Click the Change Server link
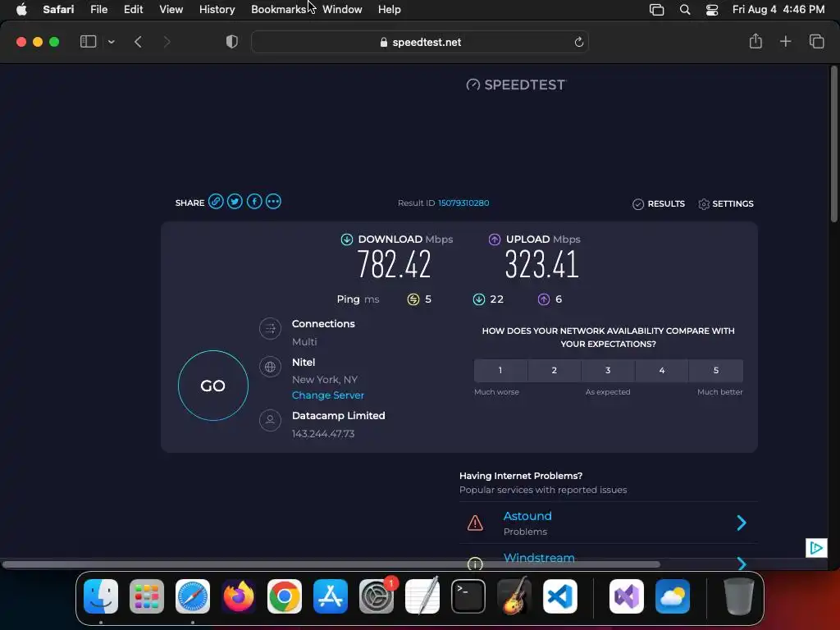The image size is (840, 630). 328,395
